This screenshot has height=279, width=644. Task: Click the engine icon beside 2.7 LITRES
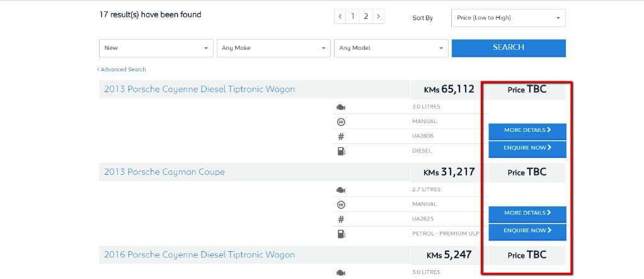pos(341,190)
